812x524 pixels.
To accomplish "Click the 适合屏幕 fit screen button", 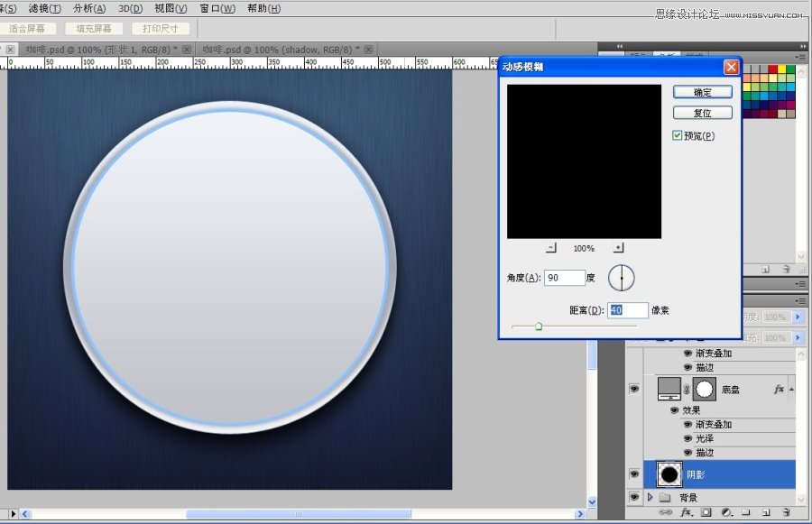I will (27, 29).
